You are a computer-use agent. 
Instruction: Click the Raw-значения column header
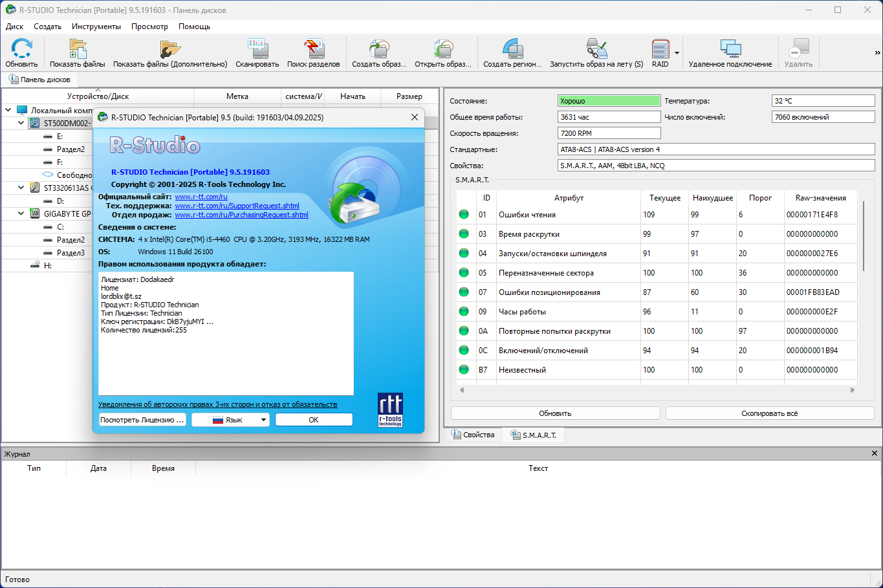pyautogui.click(x=820, y=198)
